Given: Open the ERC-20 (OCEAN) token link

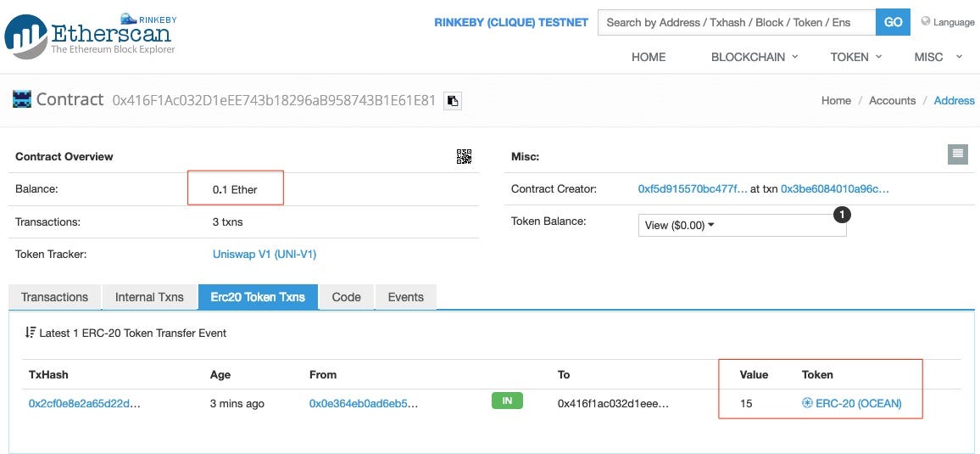Looking at the screenshot, I should [858, 404].
